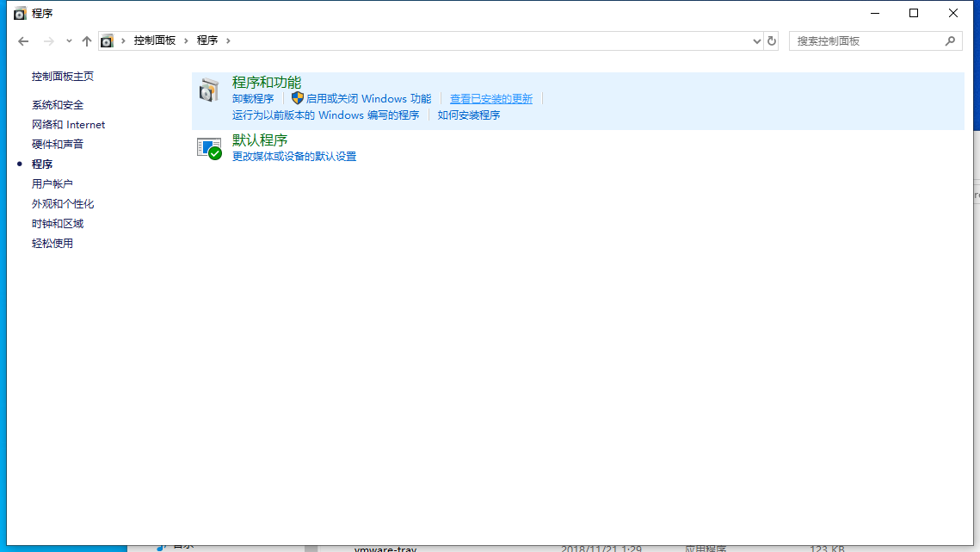Click the window title bar program icon
The height and width of the screenshot is (552, 980).
tap(20, 13)
